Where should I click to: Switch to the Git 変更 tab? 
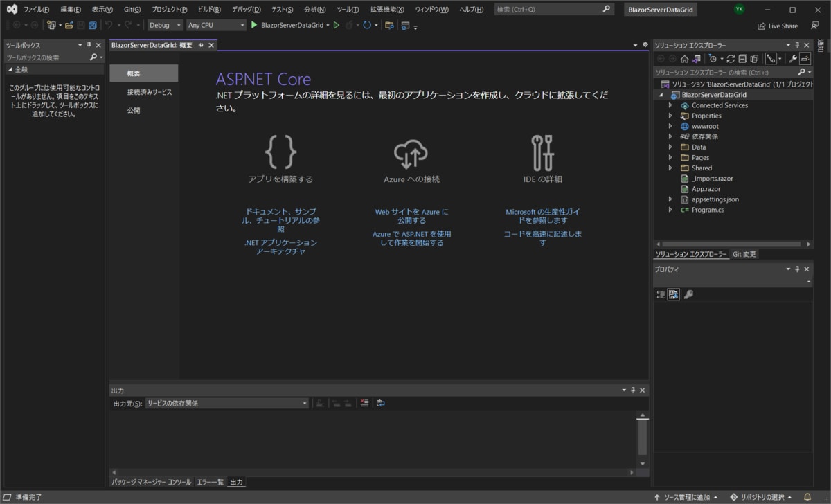(x=744, y=254)
